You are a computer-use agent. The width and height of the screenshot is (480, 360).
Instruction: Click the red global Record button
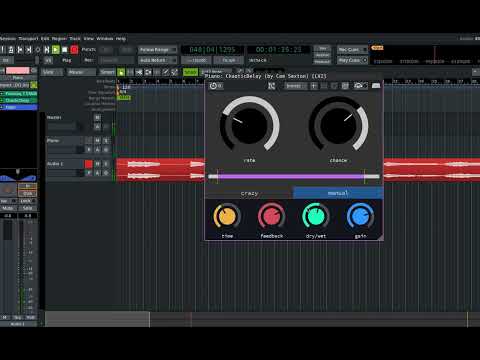click(x=74, y=50)
